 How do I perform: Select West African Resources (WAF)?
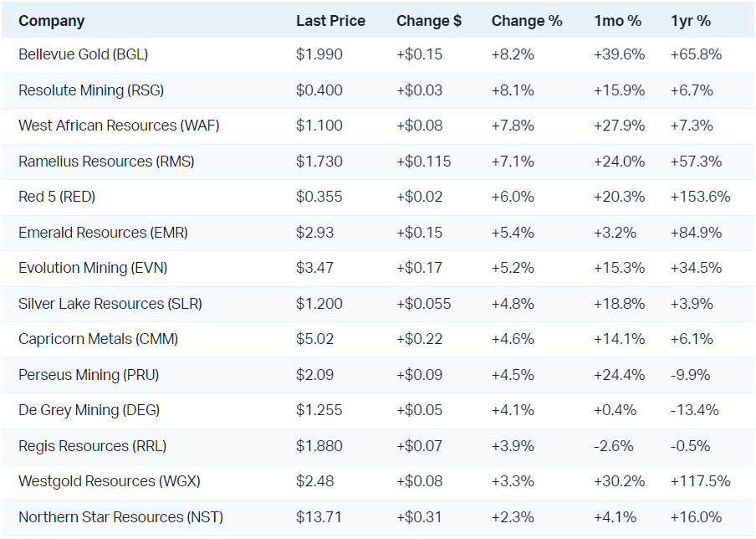coord(119,126)
